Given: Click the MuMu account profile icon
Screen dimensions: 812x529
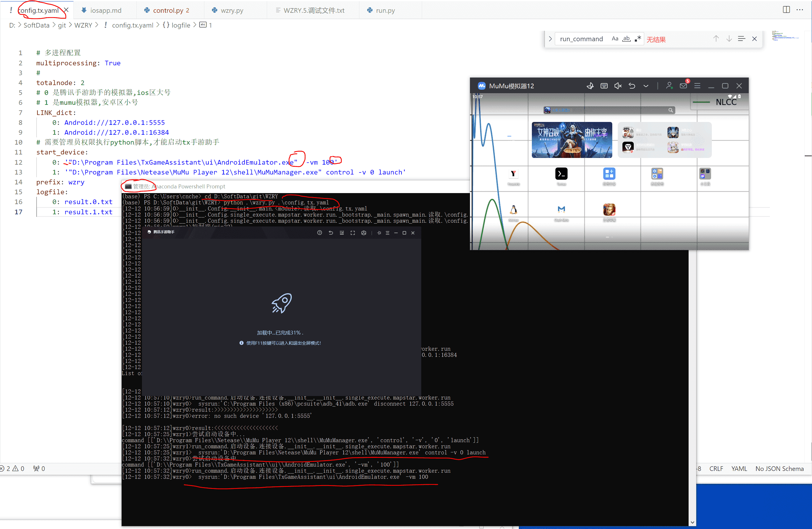Looking at the screenshot, I should 669,86.
